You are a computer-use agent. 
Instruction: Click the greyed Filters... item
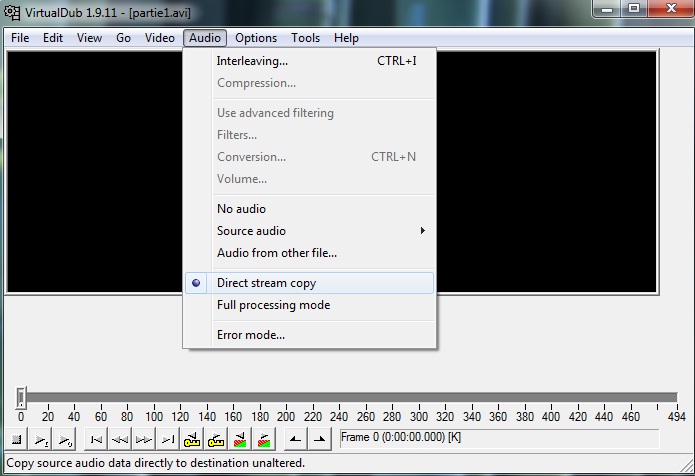click(x=309, y=135)
